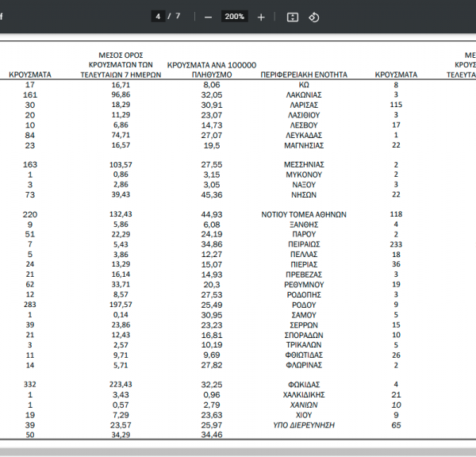The image size is (476, 457).
Task: Select the ΞΑΝΘΗΣ region name
Action: (304, 225)
